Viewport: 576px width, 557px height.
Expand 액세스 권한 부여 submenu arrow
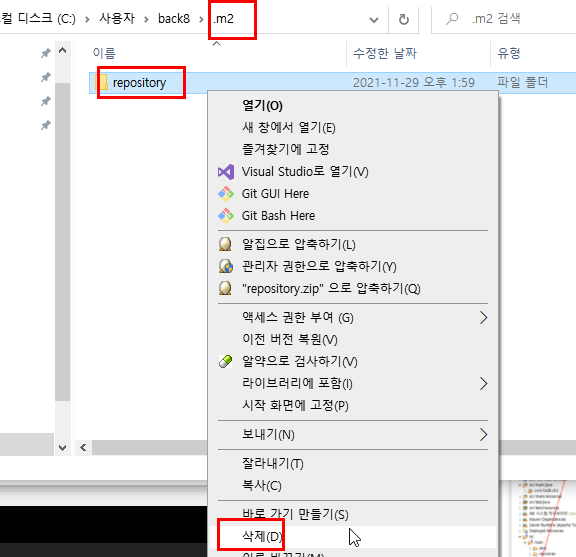[x=483, y=317]
